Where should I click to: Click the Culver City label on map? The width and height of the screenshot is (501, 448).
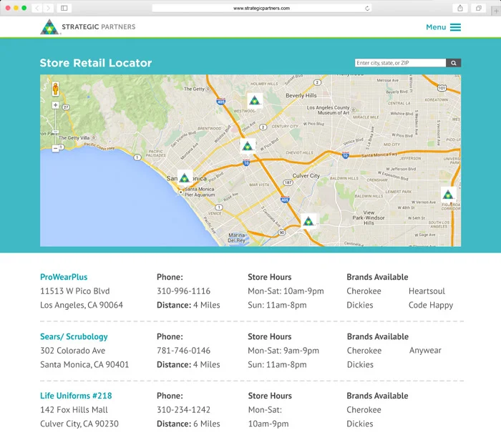tap(306, 176)
